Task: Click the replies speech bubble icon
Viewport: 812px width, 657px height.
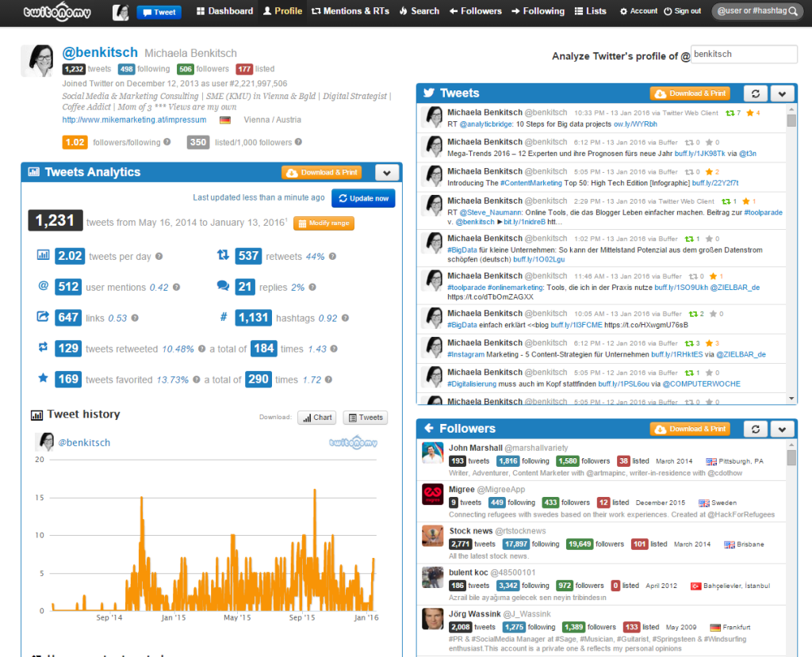Action: coord(223,286)
